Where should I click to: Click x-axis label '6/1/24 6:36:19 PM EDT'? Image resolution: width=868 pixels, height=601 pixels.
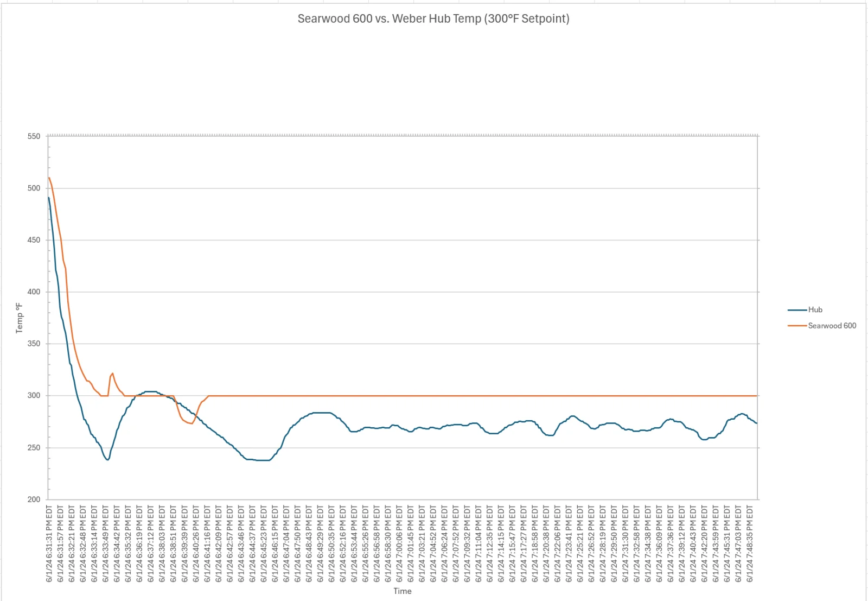tap(139, 544)
